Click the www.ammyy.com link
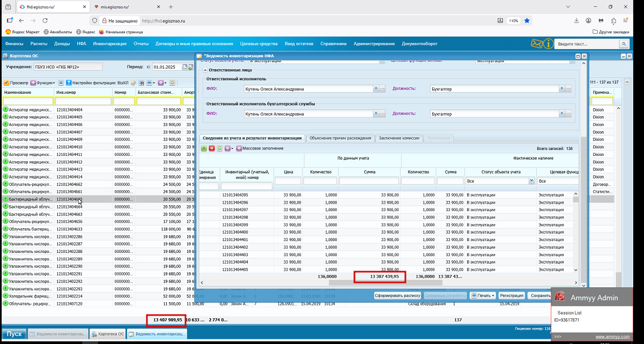644x344 pixels. tap(612, 336)
